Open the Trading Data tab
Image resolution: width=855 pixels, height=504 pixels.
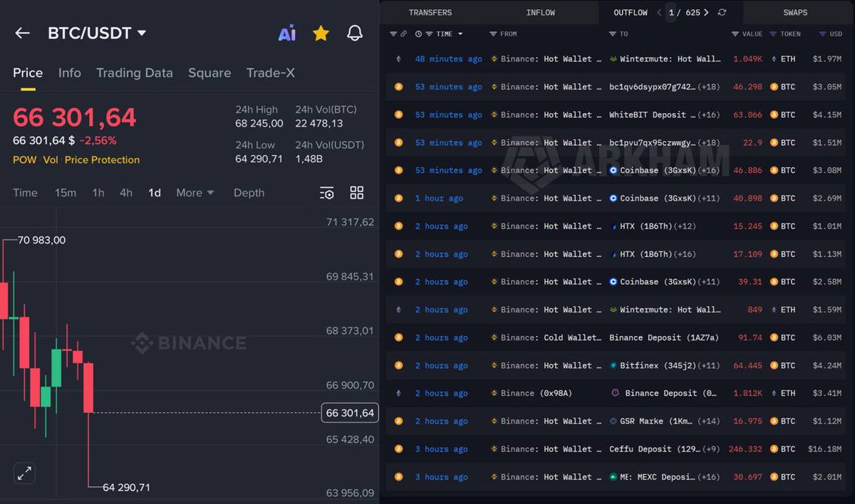tap(135, 73)
